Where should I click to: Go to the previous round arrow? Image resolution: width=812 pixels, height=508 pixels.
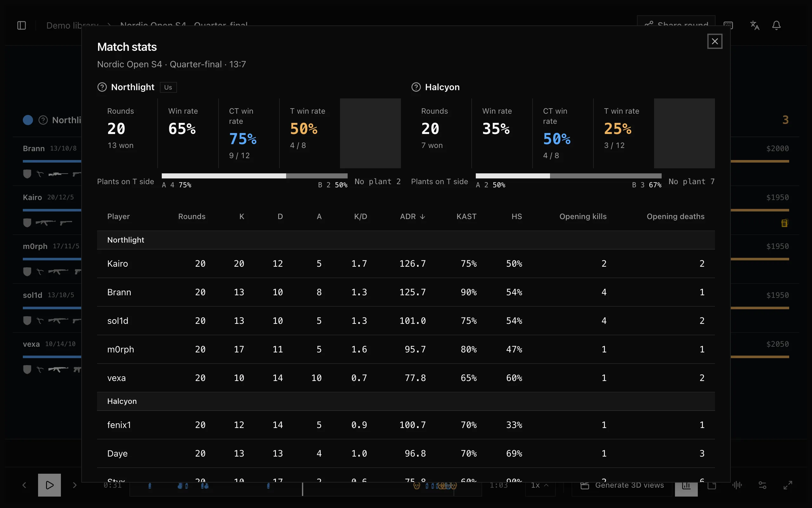click(x=24, y=485)
